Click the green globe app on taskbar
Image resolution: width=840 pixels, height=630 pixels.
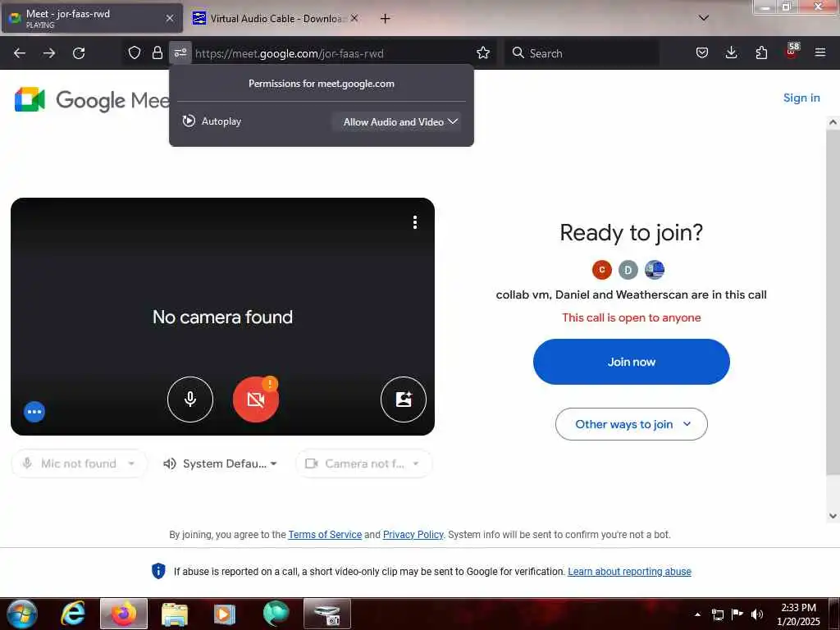click(x=276, y=614)
